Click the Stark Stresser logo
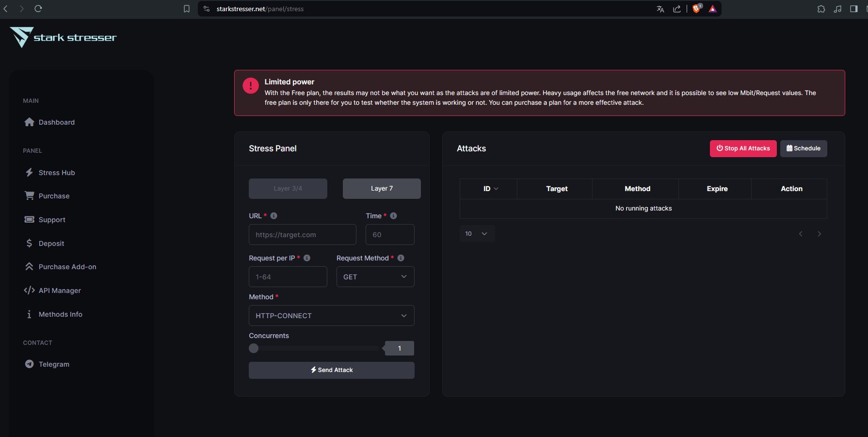Image resolution: width=868 pixels, height=437 pixels. tap(64, 37)
